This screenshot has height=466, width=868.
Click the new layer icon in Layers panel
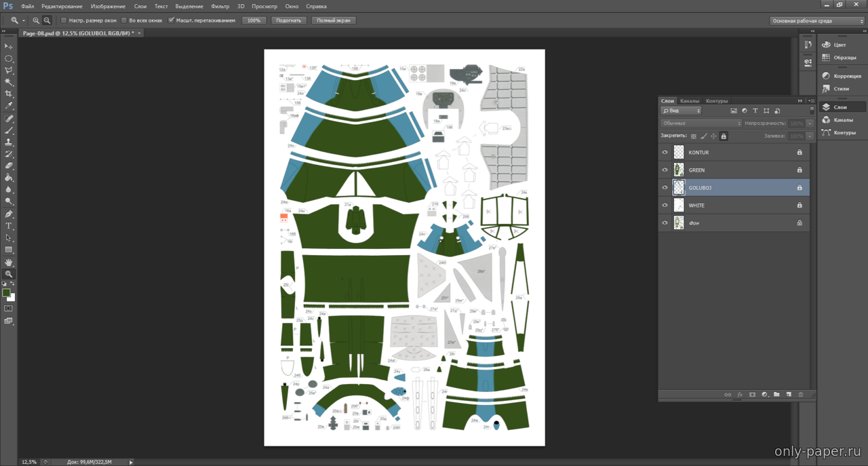tap(789, 395)
